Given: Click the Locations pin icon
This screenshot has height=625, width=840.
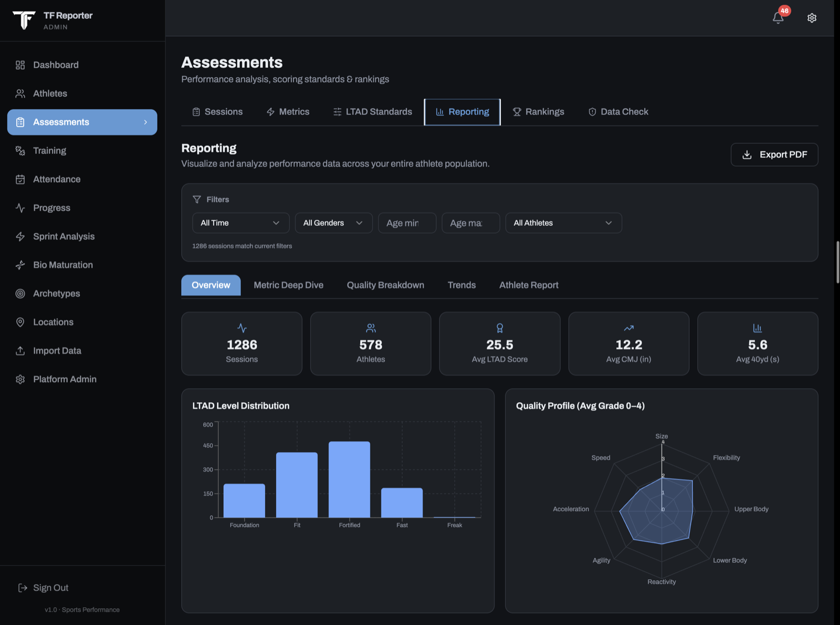Looking at the screenshot, I should click(20, 322).
